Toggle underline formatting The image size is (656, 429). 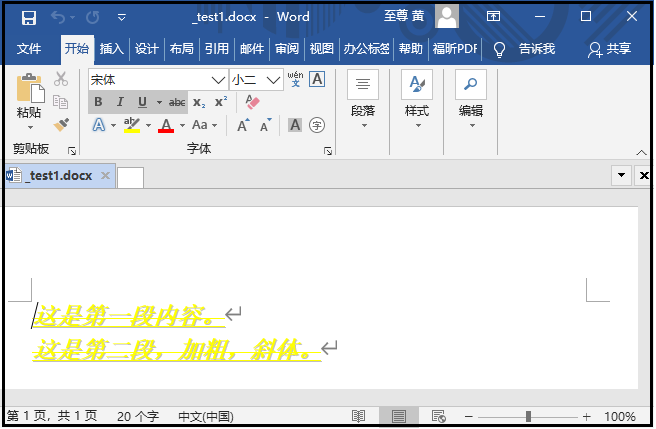(x=143, y=102)
